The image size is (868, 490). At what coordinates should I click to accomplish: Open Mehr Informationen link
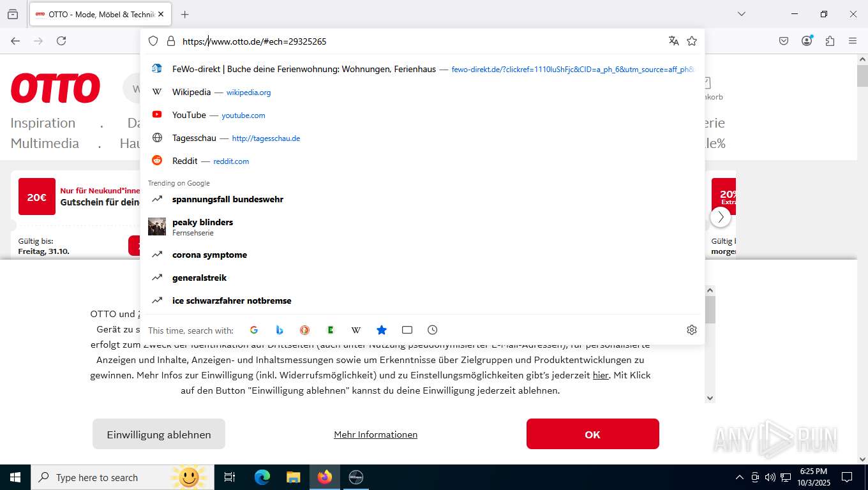tap(375, 434)
